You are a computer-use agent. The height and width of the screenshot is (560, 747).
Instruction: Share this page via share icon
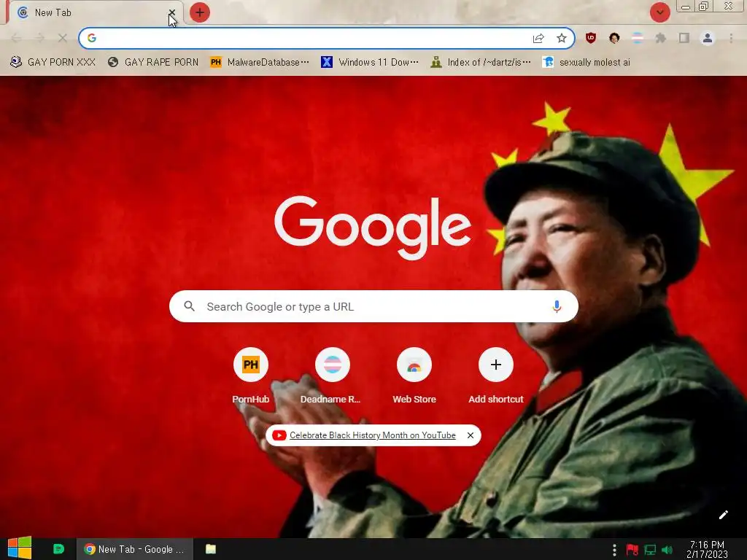tap(538, 38)
